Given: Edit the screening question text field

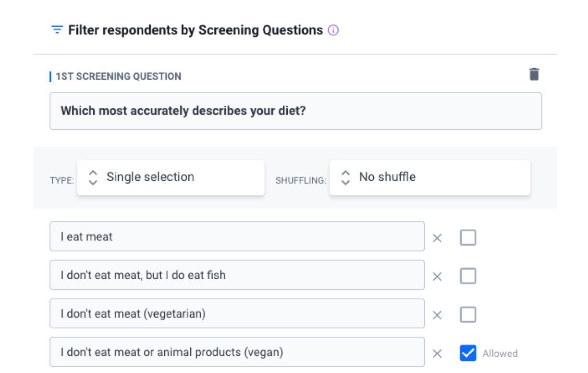Looking at the screenshot, I should tap(295, 111).
